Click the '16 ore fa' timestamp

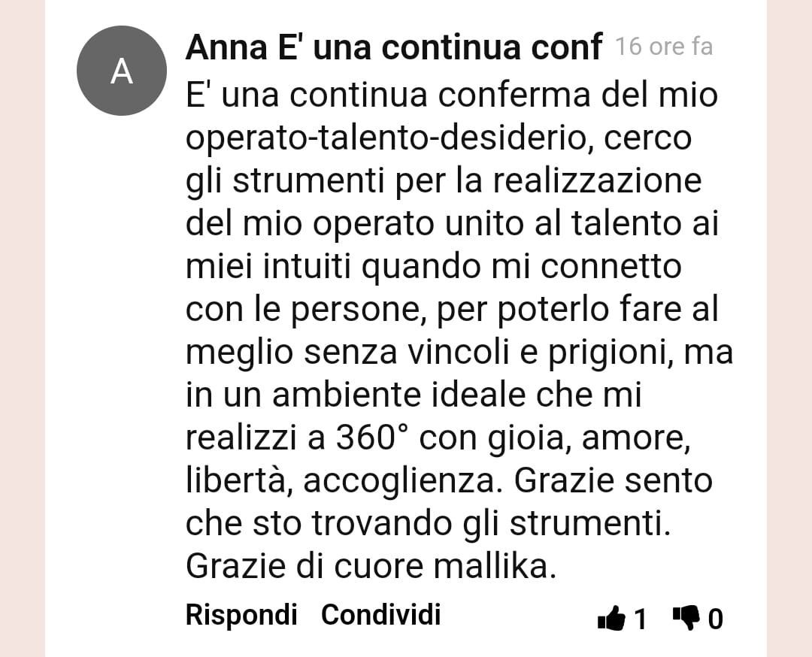tap(664, 47)
